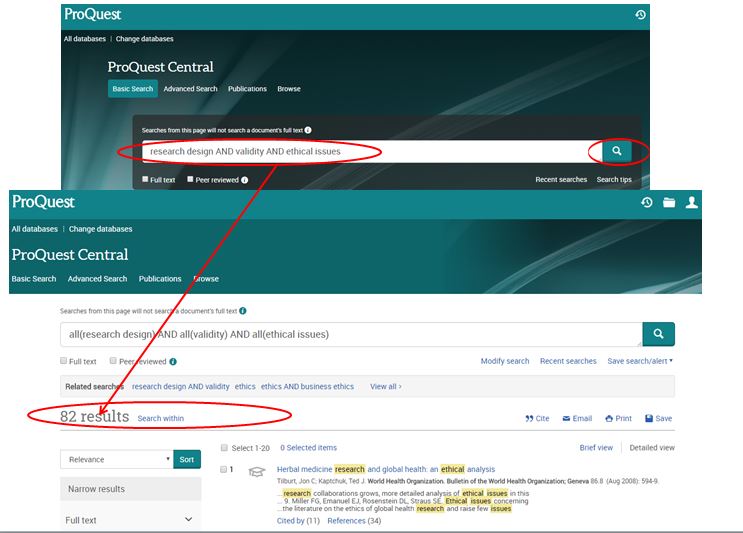Click Change databases link in upper window

tap(145, 39)
